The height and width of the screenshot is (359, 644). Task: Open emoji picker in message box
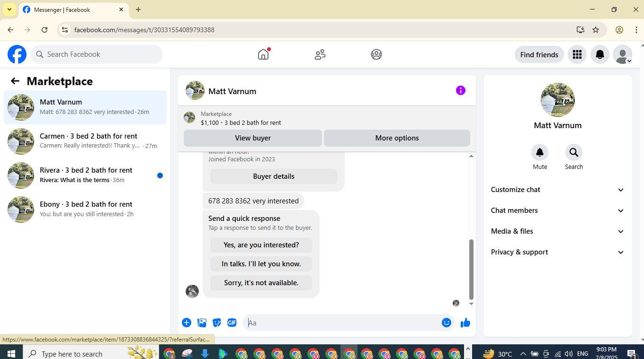(x=446, y=323)
